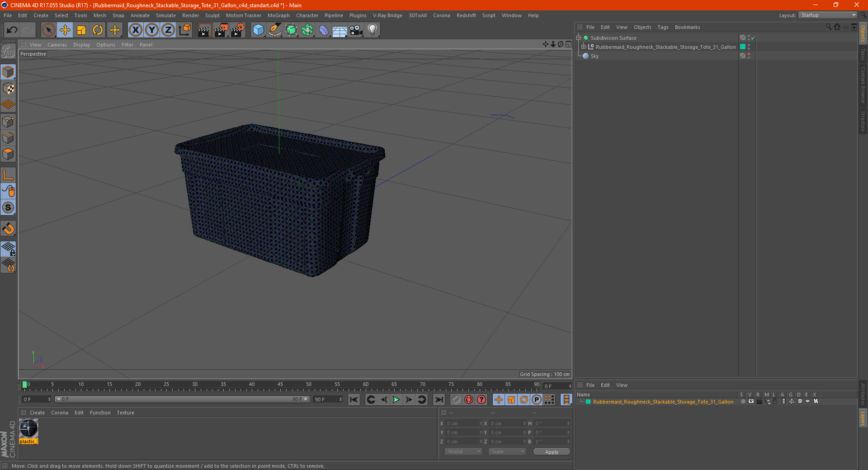Click the X position coordinate field
Image resolution: width=868 pixels, height=470 pixels.
463,424
